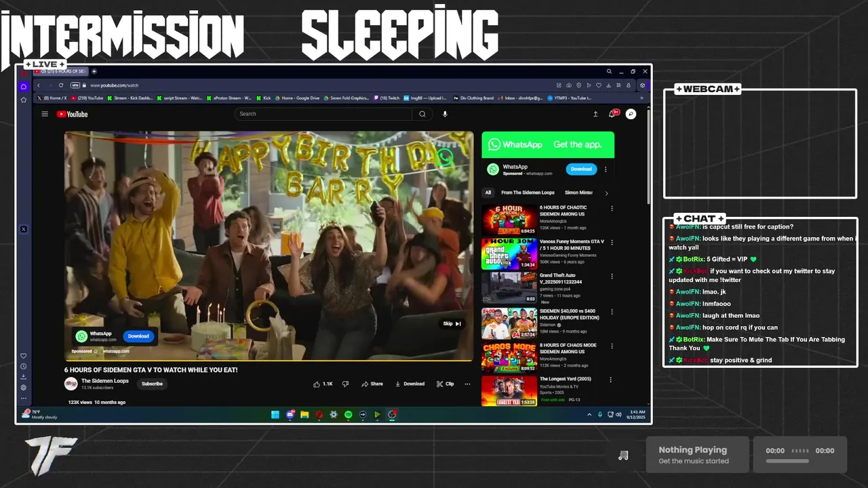Click the Clip button under video

(x=445, y=384)
